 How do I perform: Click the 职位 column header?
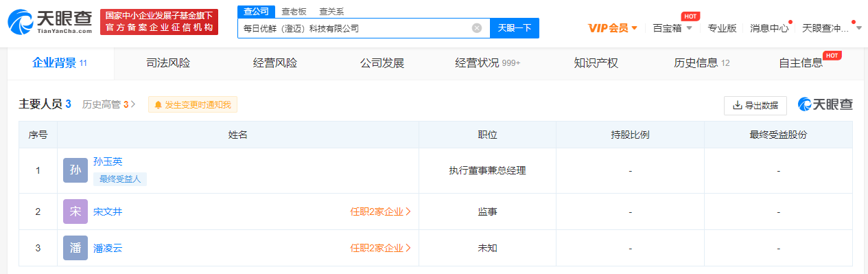[x=487, y=135]
